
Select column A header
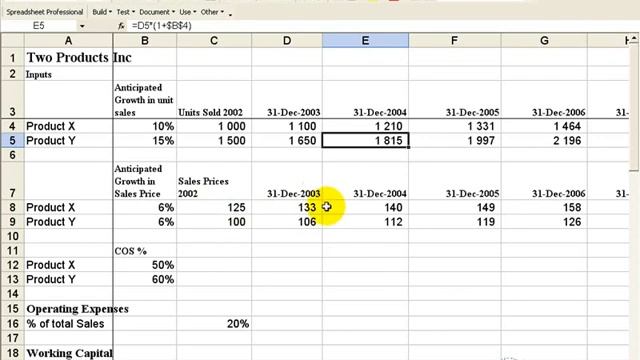coord(68,40)
